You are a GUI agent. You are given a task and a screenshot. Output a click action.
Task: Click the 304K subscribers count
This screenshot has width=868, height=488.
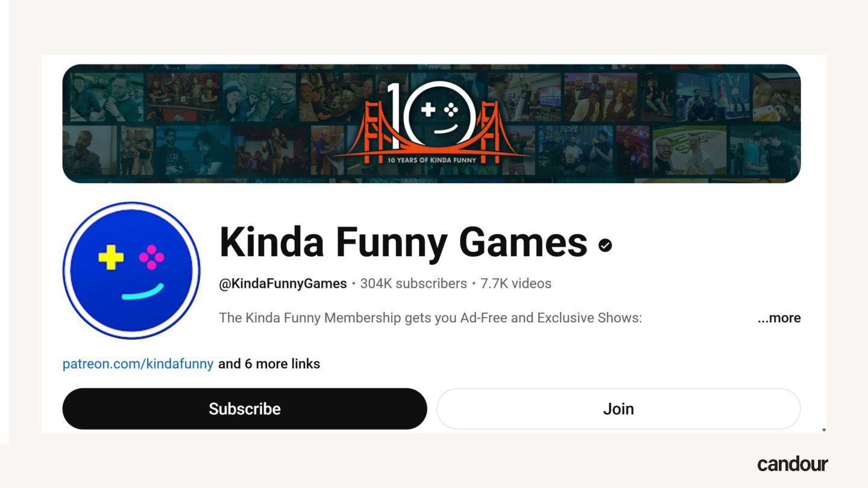414,284
